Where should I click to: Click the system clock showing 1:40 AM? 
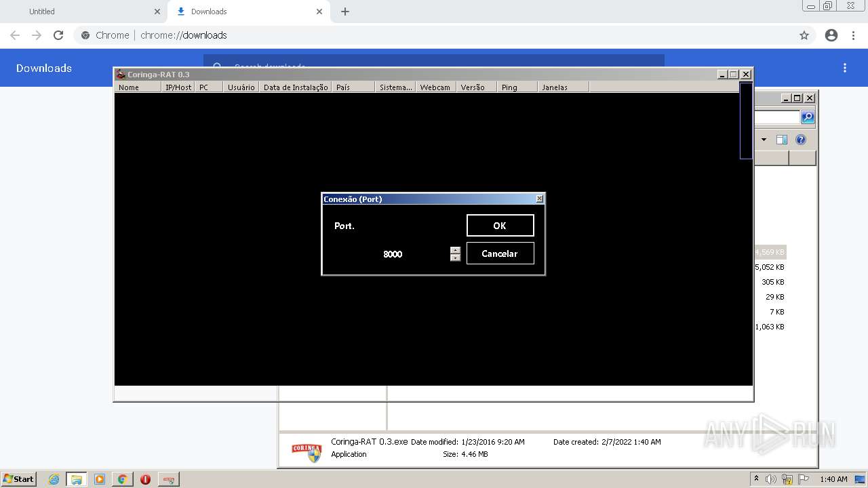[833, 479]
